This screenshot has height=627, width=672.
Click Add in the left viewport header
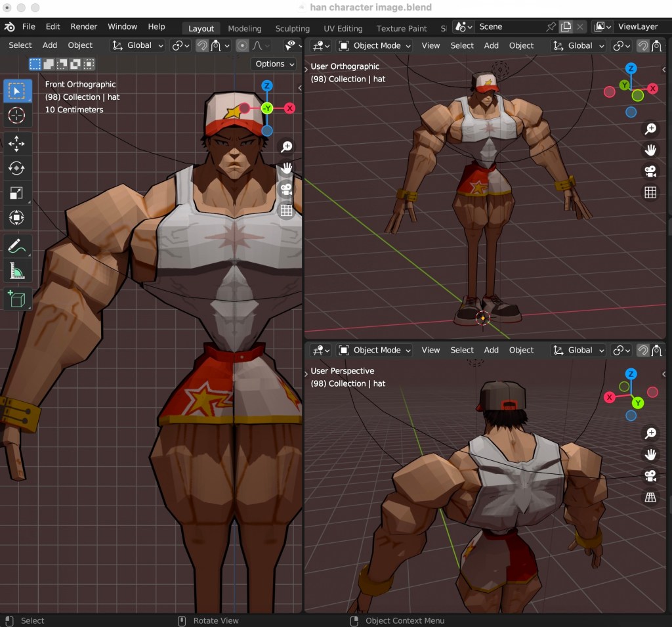tap(50, 45)
